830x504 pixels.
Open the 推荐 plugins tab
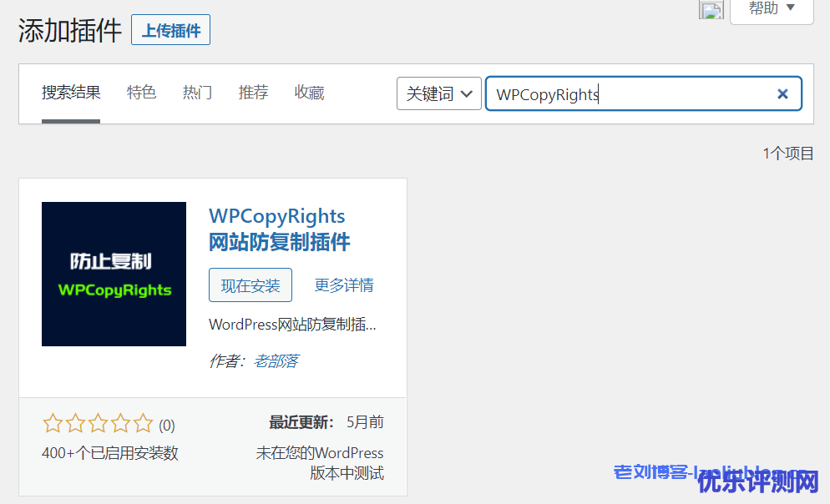(x=253, y=93)
